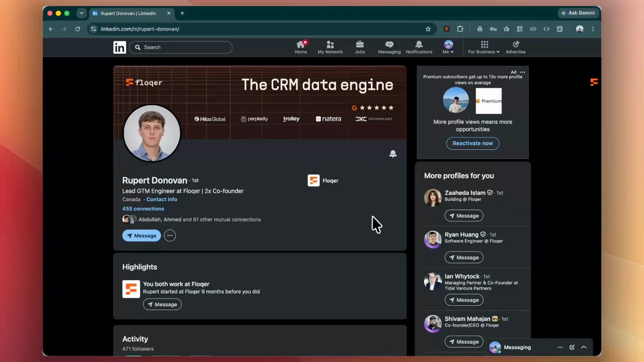Open the Chrome tab search dropdown
The image size is (644, 362).
81,13
